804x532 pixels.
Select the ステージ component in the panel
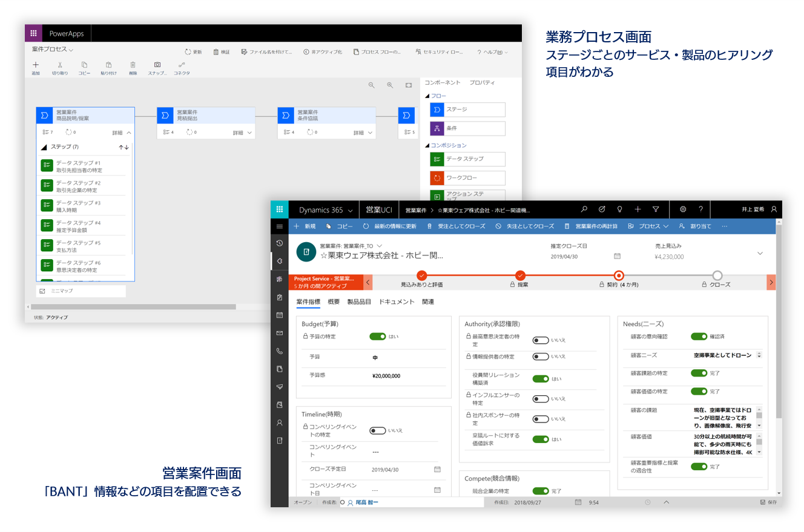coord(467,110)
